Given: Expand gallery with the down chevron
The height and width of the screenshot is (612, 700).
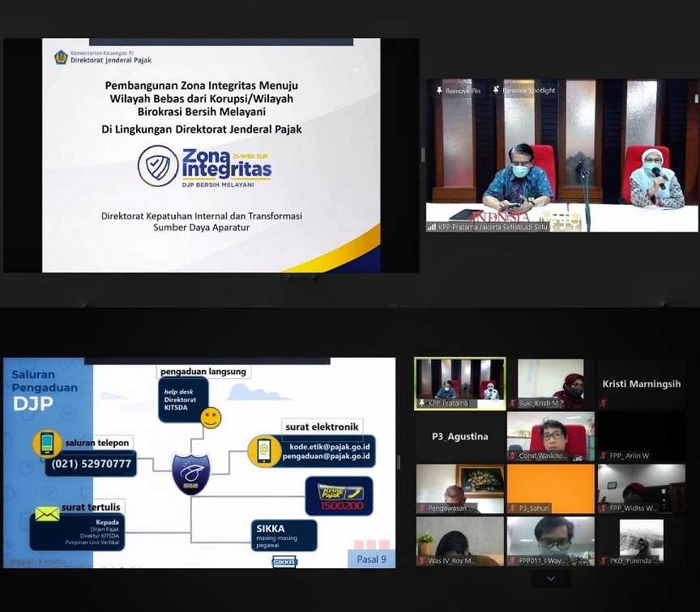Looking at the screenshot, I should 551,579.
